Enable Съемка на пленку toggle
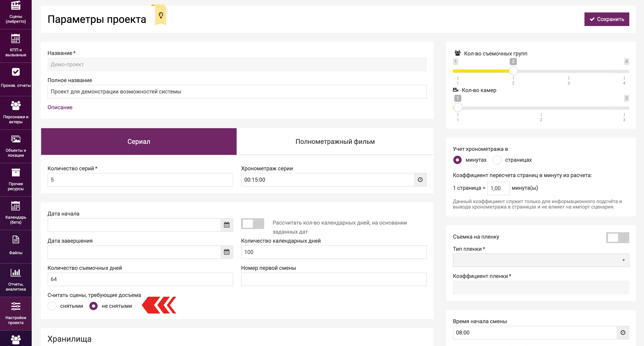644x346 pixels. (617, 238)
